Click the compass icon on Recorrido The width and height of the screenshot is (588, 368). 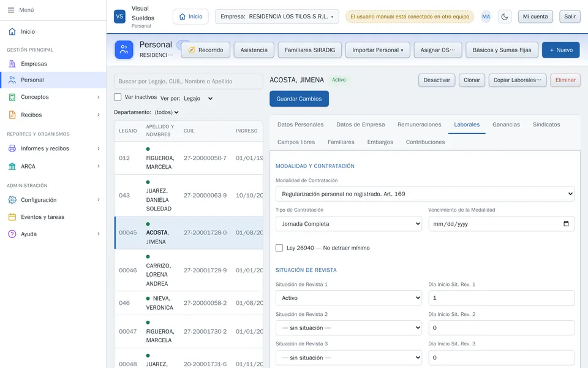[x=192, y=50]
